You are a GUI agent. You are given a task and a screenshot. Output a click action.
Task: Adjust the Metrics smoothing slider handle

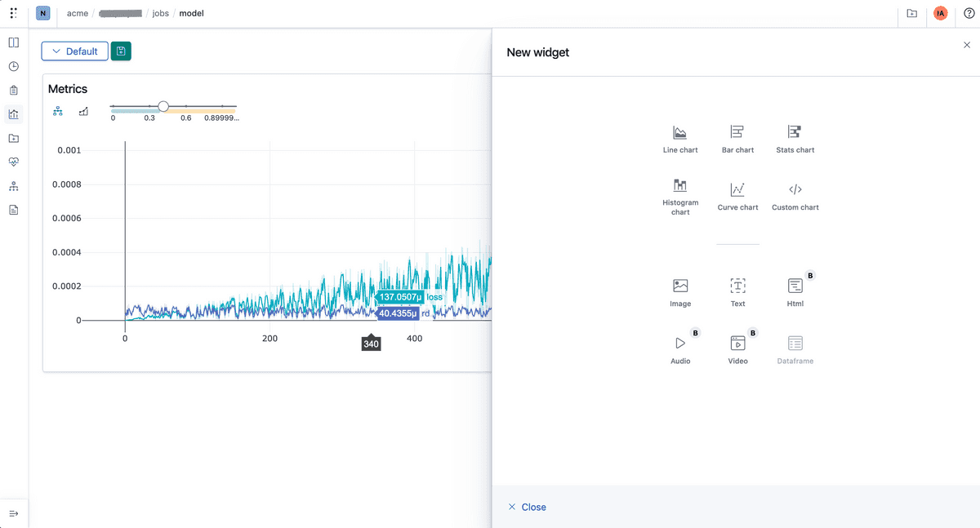(163, 106)
